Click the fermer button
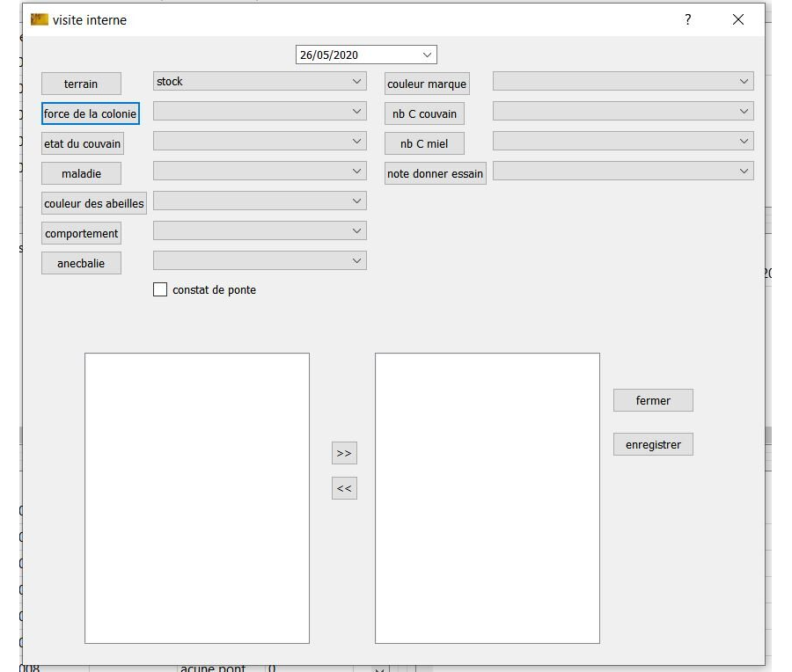 pyautogui.click(x=653, y=400)
